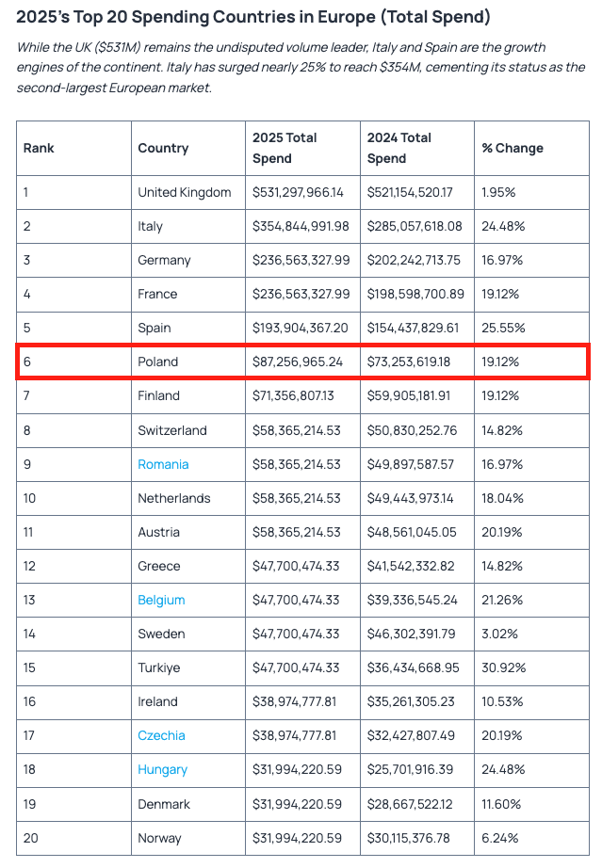Follow the Czechia hyperlink

click(161, 735)
